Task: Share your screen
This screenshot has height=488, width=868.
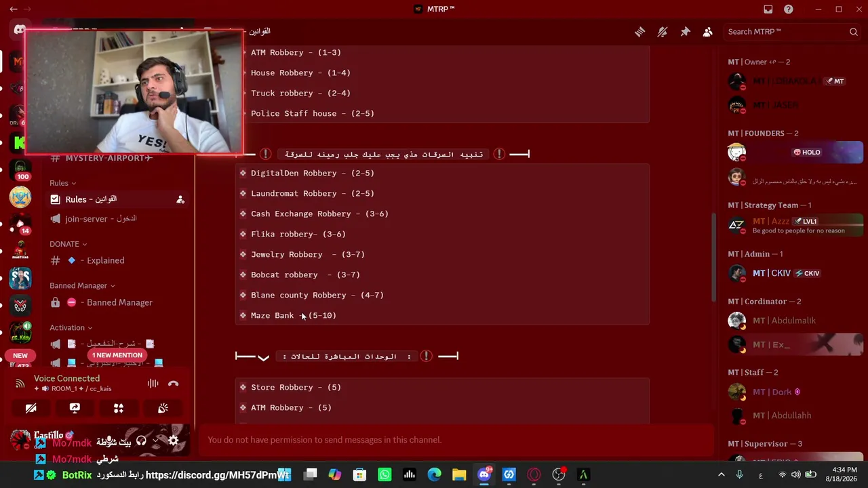Action: tap(75, 408)
